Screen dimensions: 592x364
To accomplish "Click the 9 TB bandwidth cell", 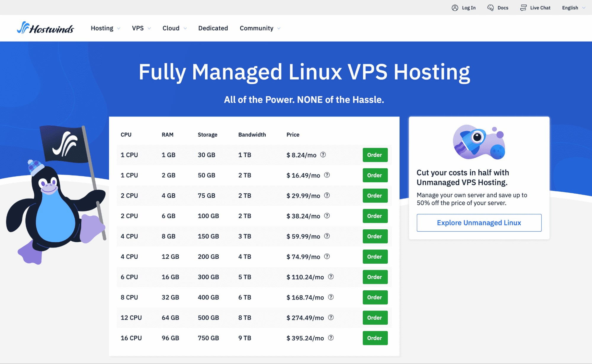I will [x=245, y=338].
